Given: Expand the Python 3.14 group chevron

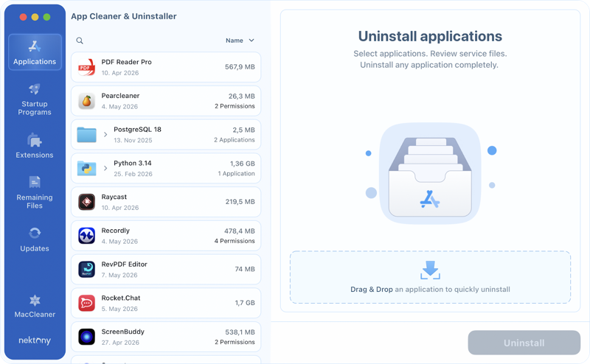Looking at the screenshot, I should coord(105,168).
